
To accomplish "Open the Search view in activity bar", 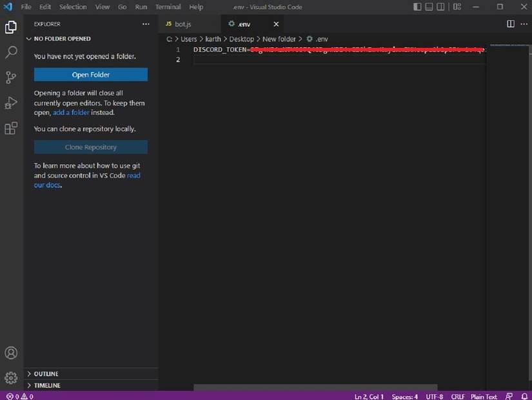I will [x=11, y=52].
